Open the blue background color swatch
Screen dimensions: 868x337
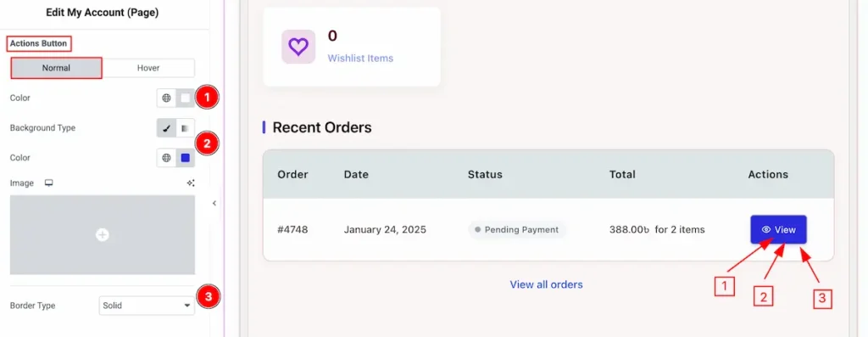(186, 158)
